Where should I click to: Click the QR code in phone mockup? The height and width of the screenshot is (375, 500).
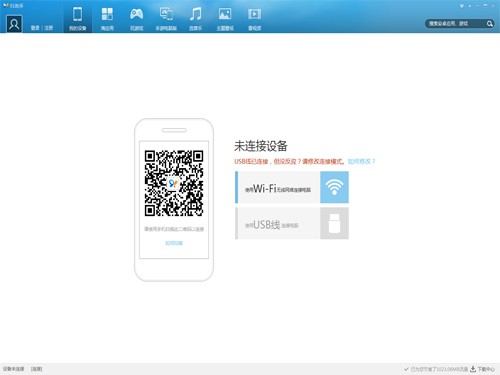pyautogui.click(x=174, y=183)
